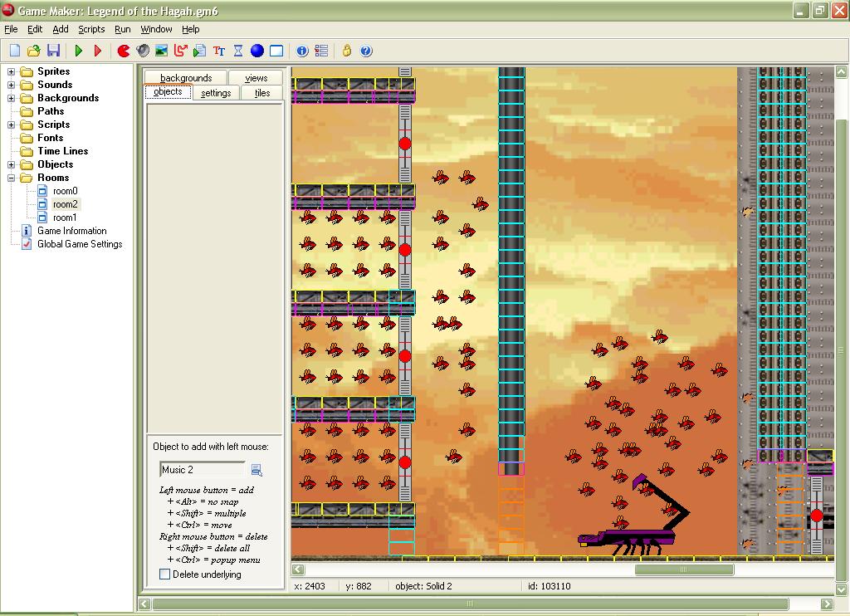The image size is (850, 616).
Task: Click the room editor horizontal scrollbar thumb
Action: tap(684, 570)
